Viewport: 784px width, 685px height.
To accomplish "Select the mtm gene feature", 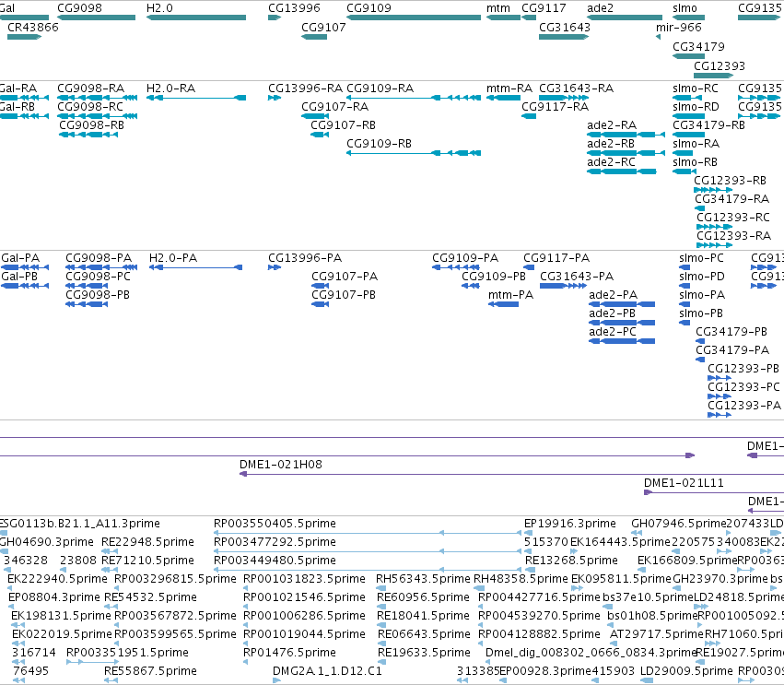I will pos(504,18).
